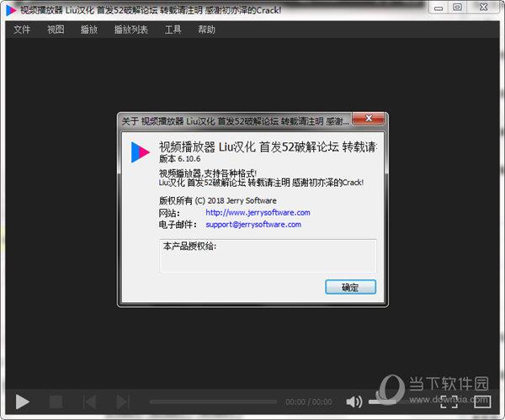This screenshot has height=420, width=505.
Task: Expand the 工具 menu
Action: coord(173,29)
